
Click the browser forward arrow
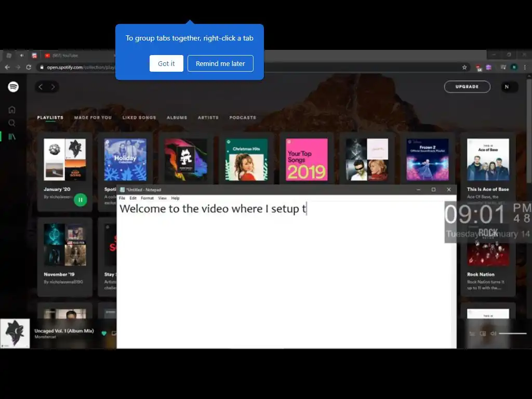18,67
